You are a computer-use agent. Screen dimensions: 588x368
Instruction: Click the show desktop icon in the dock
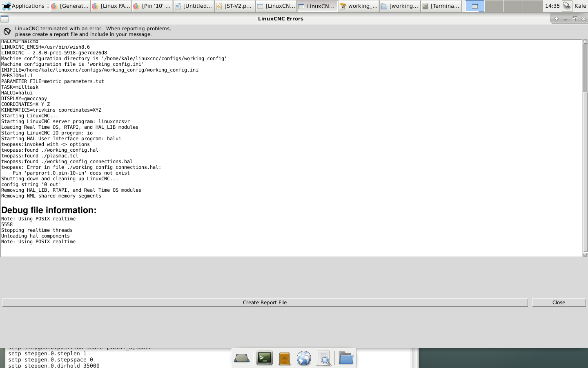[242, 359]
